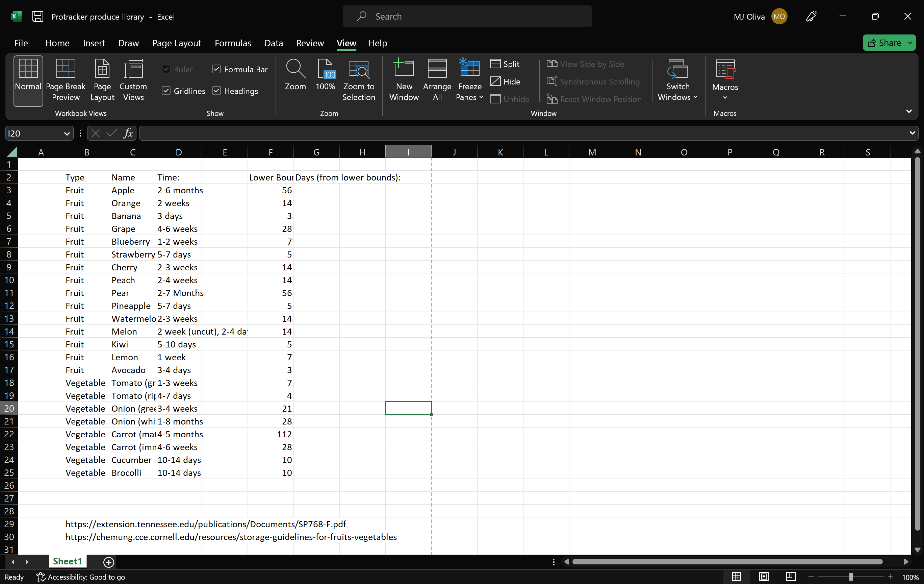Uncheck the Gridlines checkbox
924x584 pixels.
pyautogui.click(x=166, y=91)
